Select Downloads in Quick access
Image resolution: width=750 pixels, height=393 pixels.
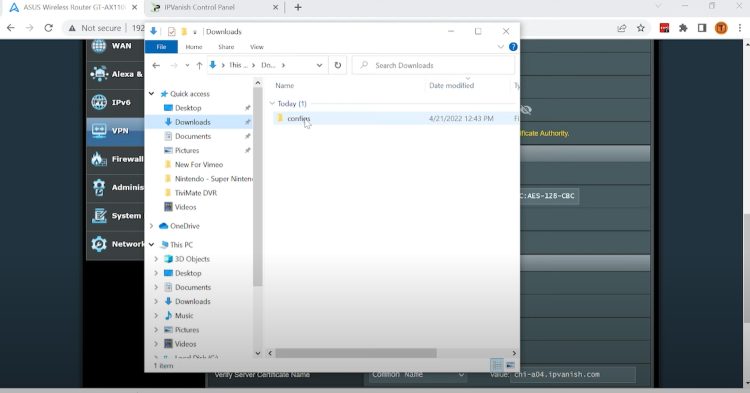click(x=199, y=122)
